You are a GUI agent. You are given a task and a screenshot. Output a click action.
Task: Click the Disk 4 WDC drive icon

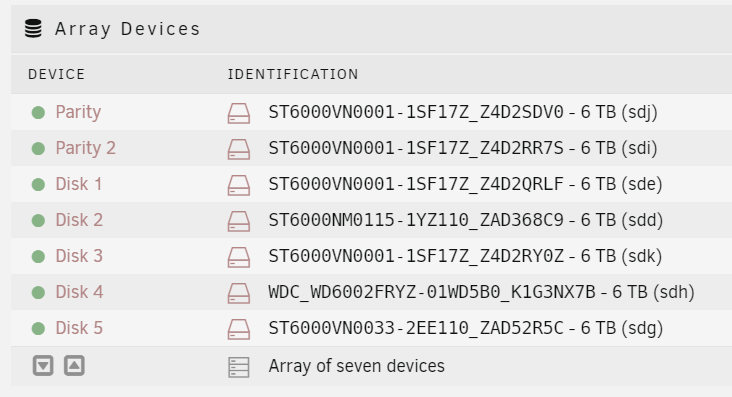click(x=239, y=293)
